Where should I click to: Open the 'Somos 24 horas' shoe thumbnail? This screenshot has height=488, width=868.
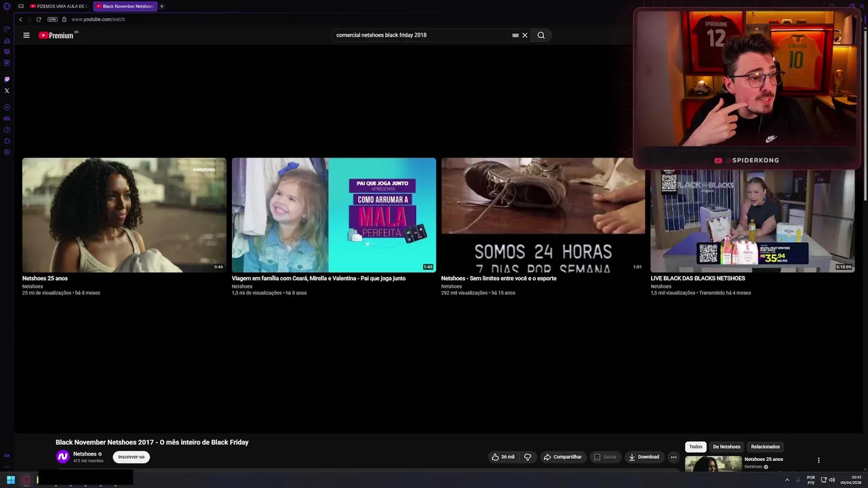click(x=543, y=215)
